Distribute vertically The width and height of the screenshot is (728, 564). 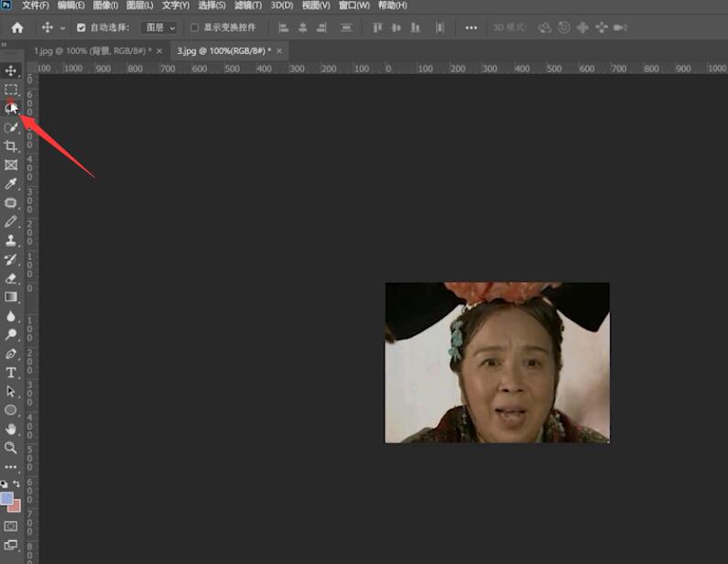click(346, 27)
